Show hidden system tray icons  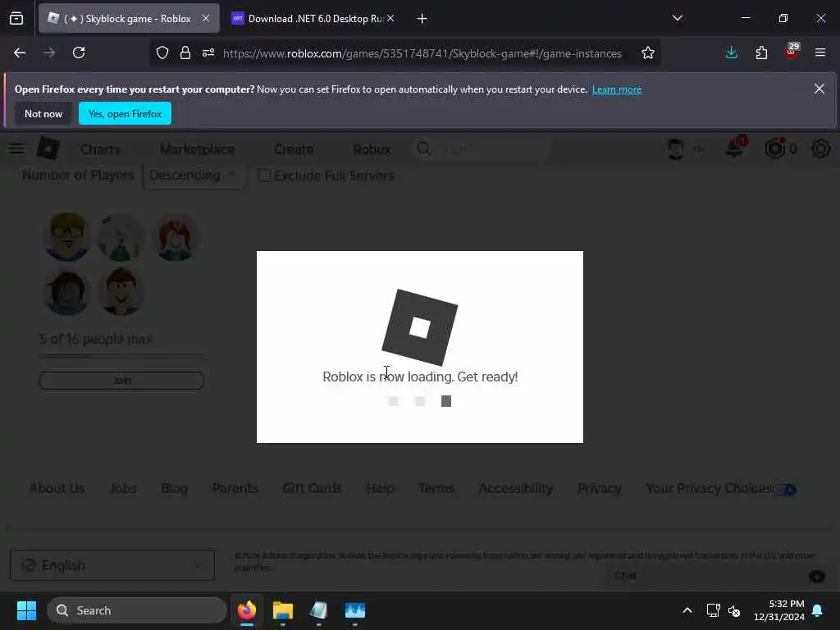pos(687,610)
